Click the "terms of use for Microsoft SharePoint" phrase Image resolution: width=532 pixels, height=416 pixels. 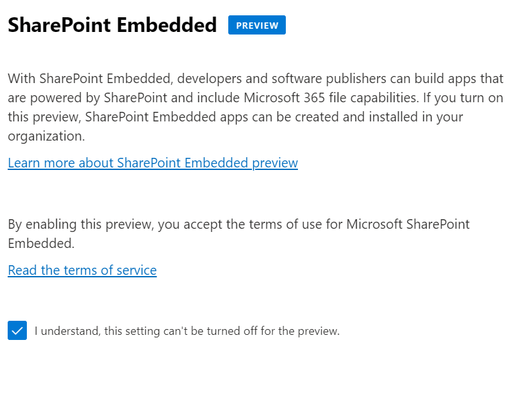359,224
